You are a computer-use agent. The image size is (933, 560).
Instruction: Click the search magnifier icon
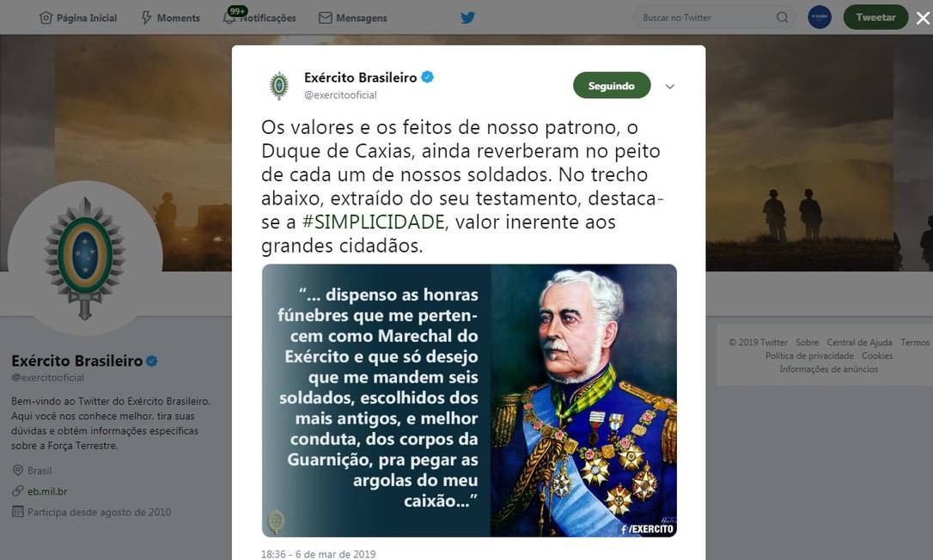[783, 17]
